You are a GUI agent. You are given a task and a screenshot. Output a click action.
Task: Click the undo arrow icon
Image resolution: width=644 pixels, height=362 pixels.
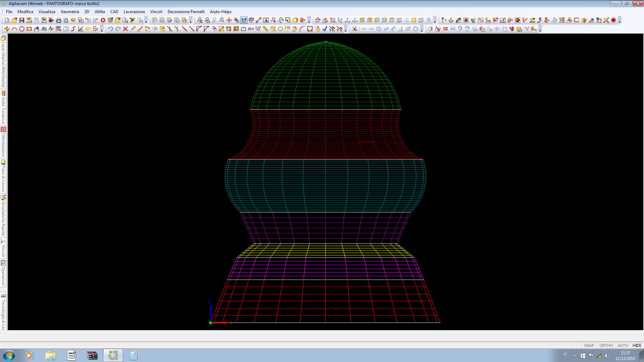[x=111, y=29]
